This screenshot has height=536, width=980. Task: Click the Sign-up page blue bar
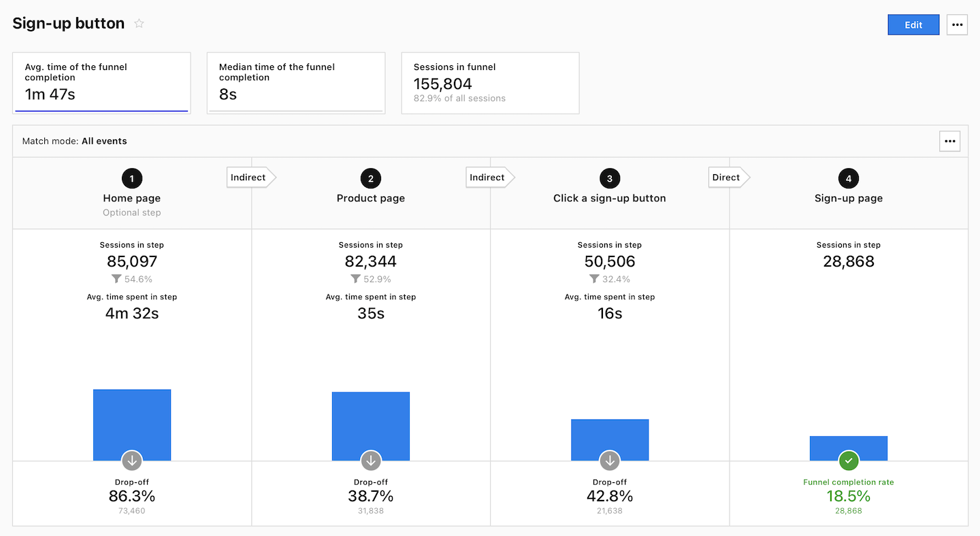pos(849,445)
